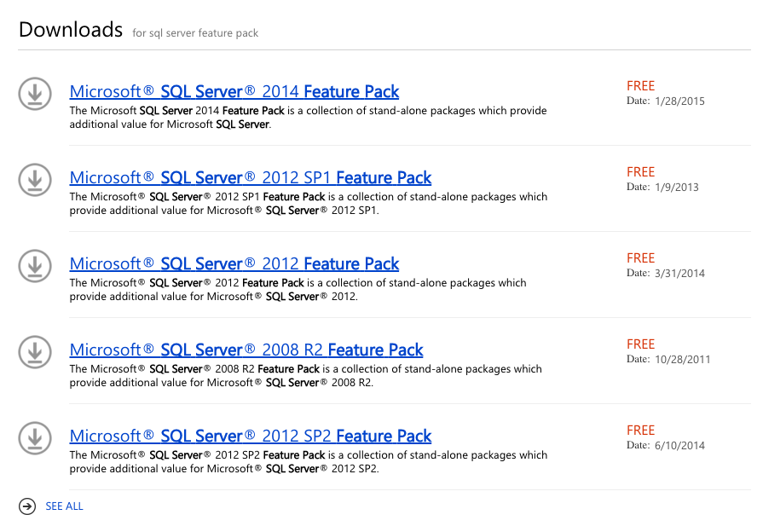Open Microsoft SQL Server 2012 SP2 Feature Pack link
Viewport: 763px width, 532px height.
[250, 437]
